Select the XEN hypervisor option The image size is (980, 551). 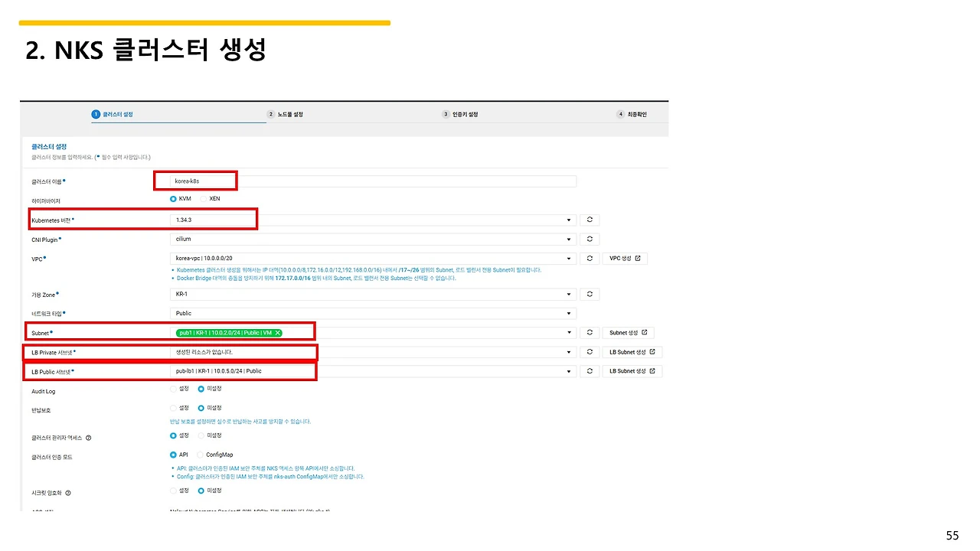[203, 199]
